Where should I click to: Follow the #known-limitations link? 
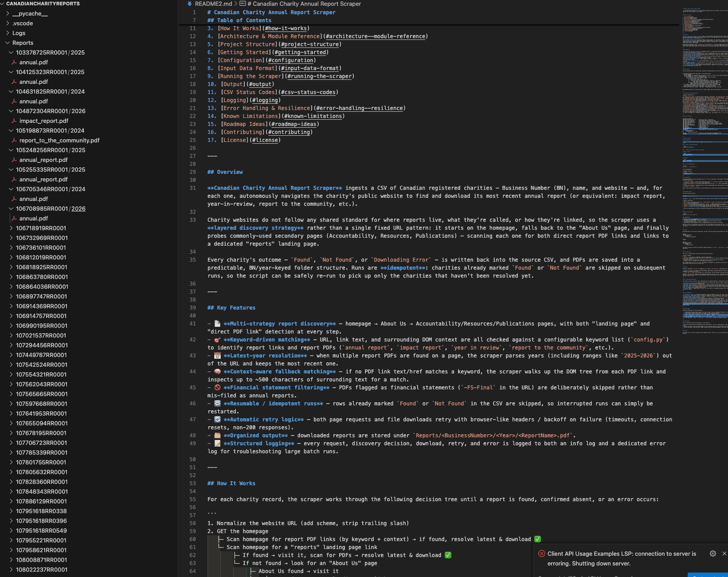click(313, 116)
